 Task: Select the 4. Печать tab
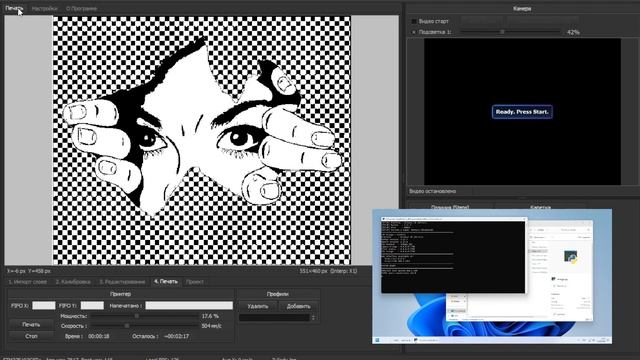click(x=166, y=282)
